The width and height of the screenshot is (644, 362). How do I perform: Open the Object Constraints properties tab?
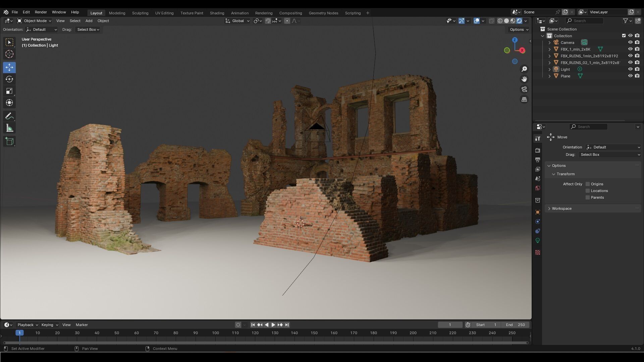click(538, 231)
